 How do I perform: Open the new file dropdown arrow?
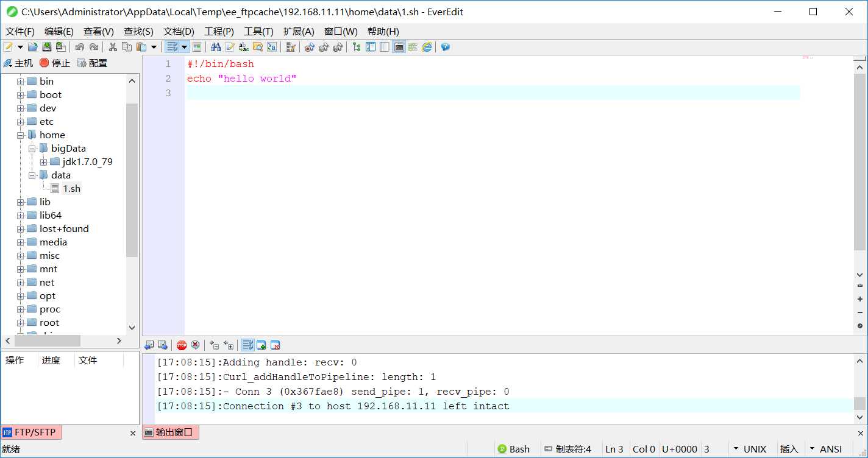20,47
